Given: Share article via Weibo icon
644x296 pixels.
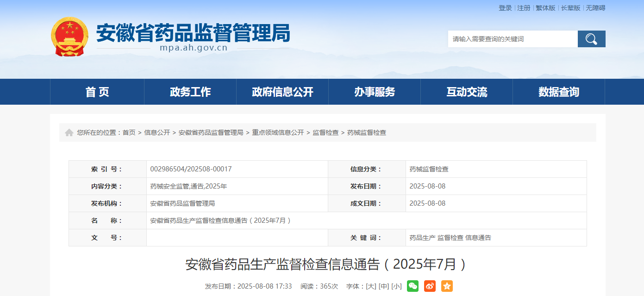Looking at the screenshot, I should [x=430, y=286].
